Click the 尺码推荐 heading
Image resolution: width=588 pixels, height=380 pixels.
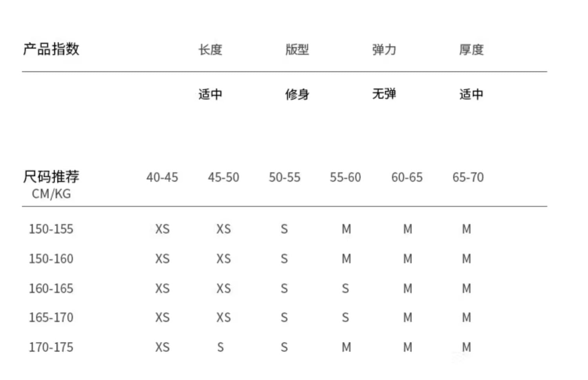51,177
